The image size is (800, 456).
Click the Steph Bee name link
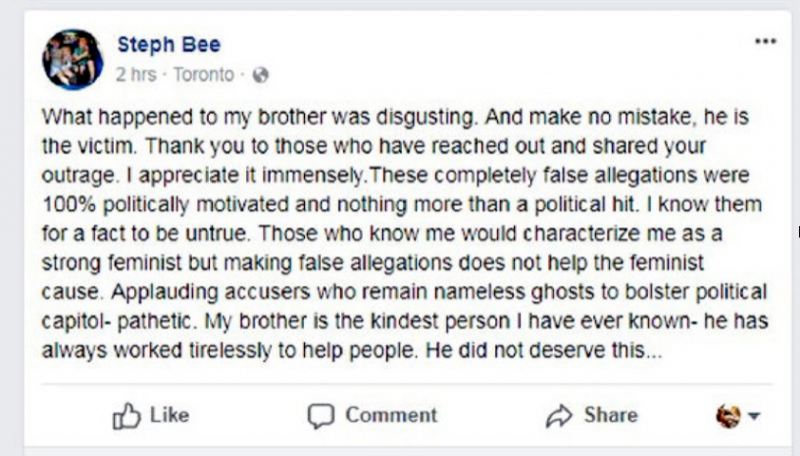point(168,44)
